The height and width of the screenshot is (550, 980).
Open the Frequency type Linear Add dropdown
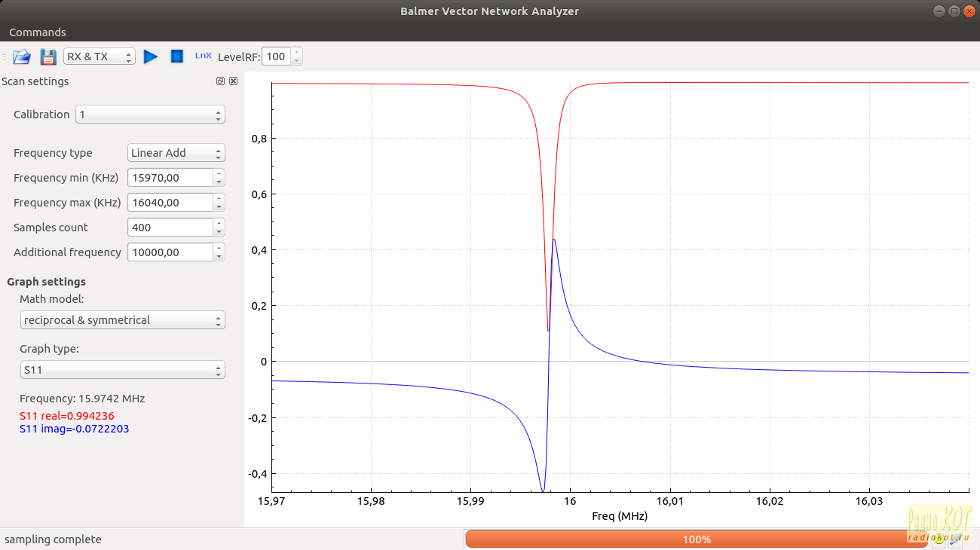(x=176, y=153)
